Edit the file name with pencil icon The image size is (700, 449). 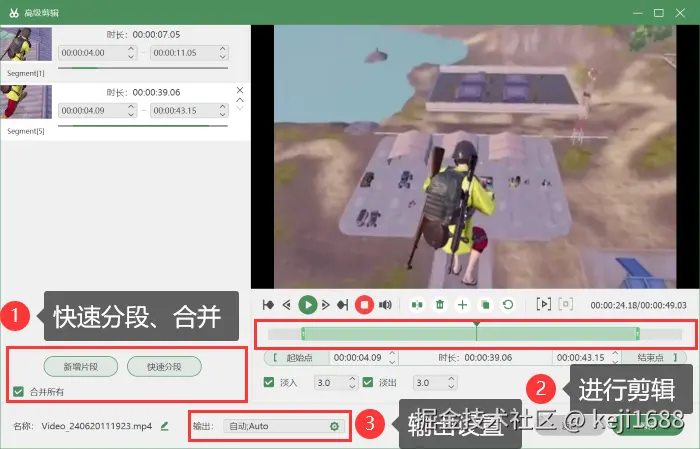[165, 426]
